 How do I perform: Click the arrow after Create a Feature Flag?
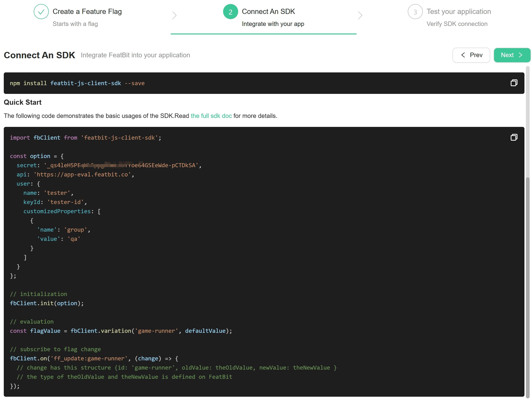(x=174, y=15)
